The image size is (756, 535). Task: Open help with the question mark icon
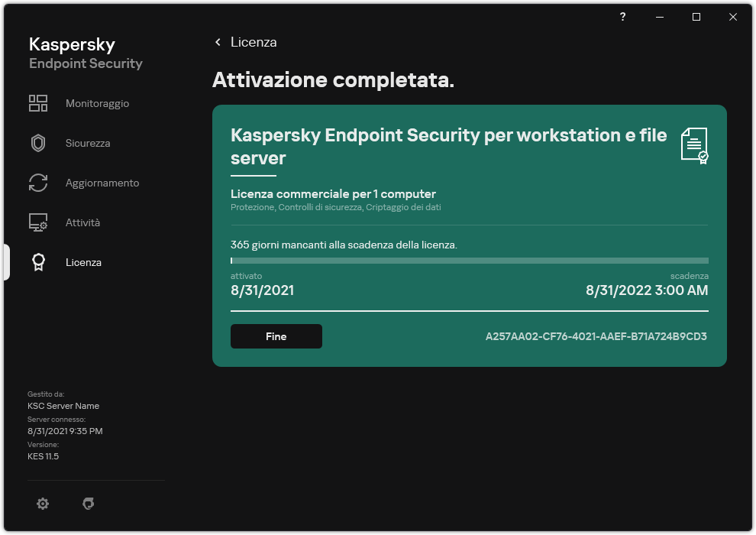622,17
